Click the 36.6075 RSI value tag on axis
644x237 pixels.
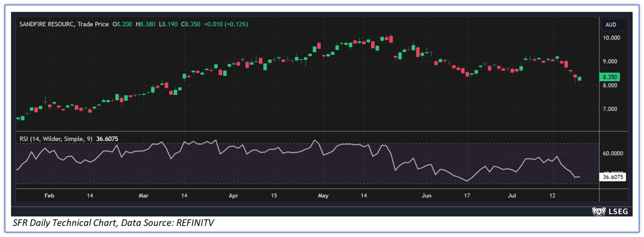(612, 177)
